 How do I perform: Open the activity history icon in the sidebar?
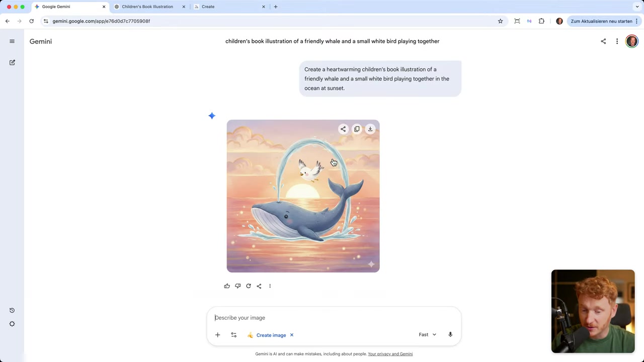pyautogui.click(x=12, y=310)
